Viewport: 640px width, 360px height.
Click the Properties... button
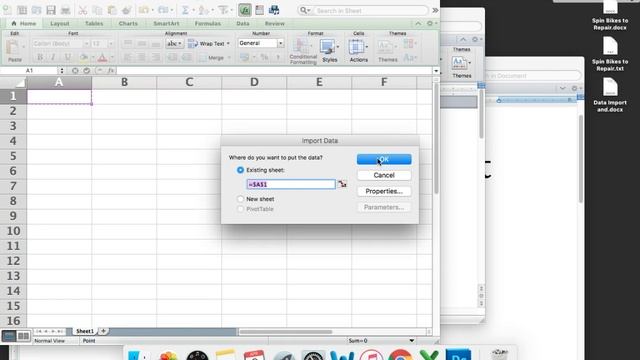(384, 191)
